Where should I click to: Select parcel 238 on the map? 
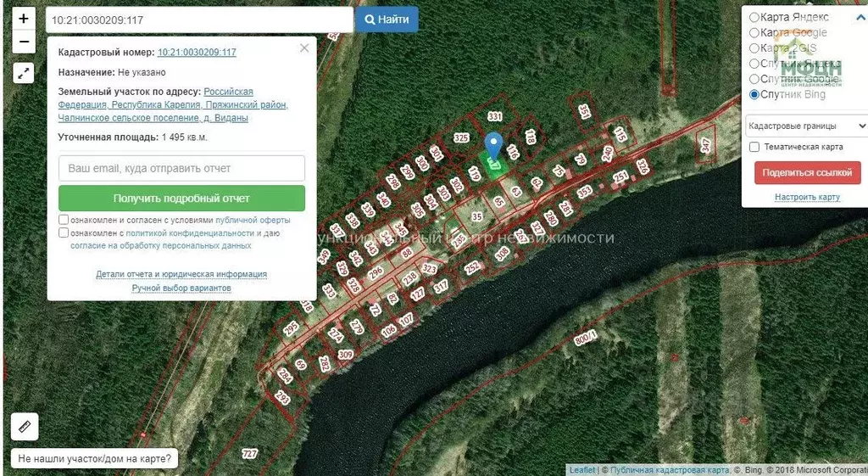click(409, 277)
